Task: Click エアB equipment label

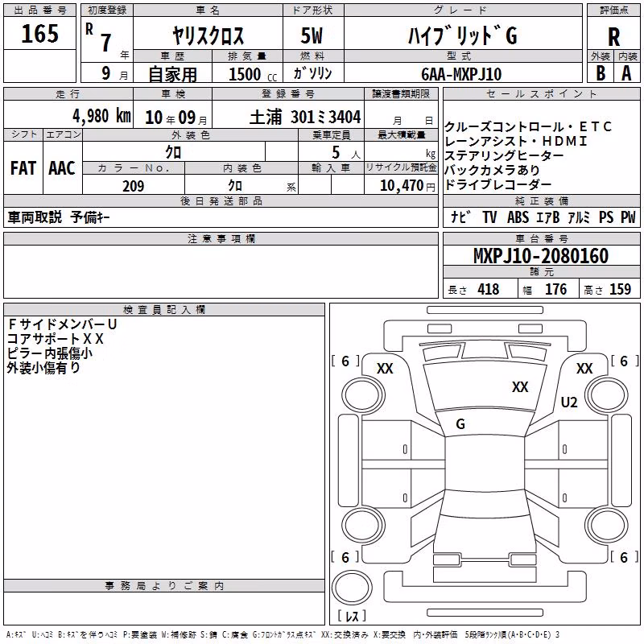Action: [x=548, y=217]
